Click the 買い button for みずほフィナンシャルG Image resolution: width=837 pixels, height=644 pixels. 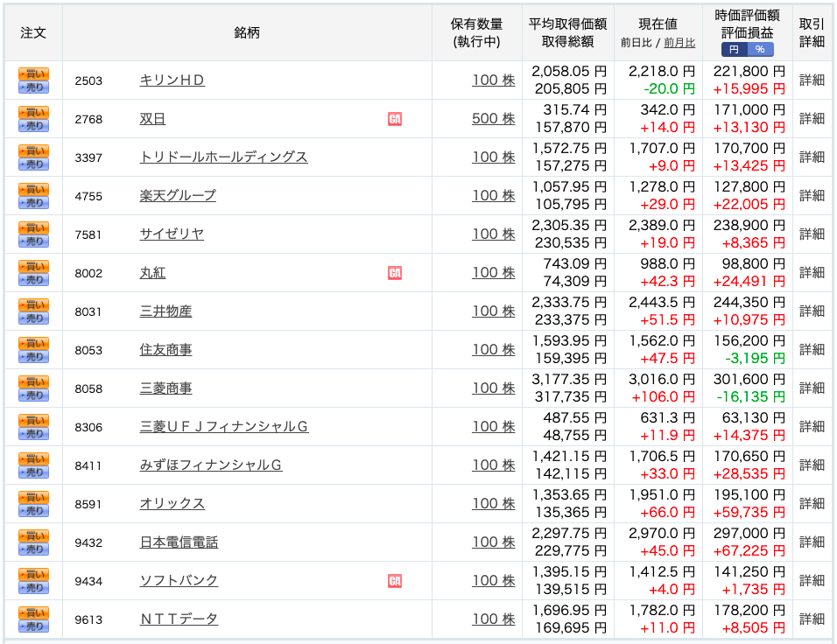33,458
